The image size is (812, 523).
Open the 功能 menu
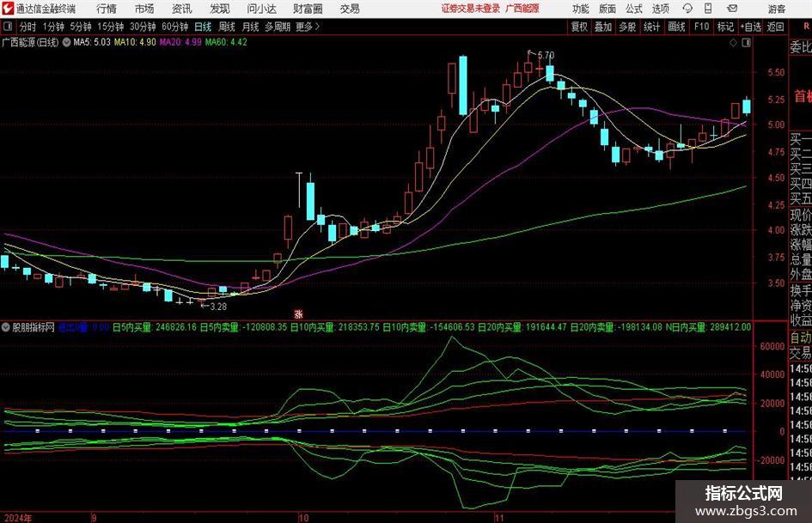pyautogui.click(x=581, y=9)
